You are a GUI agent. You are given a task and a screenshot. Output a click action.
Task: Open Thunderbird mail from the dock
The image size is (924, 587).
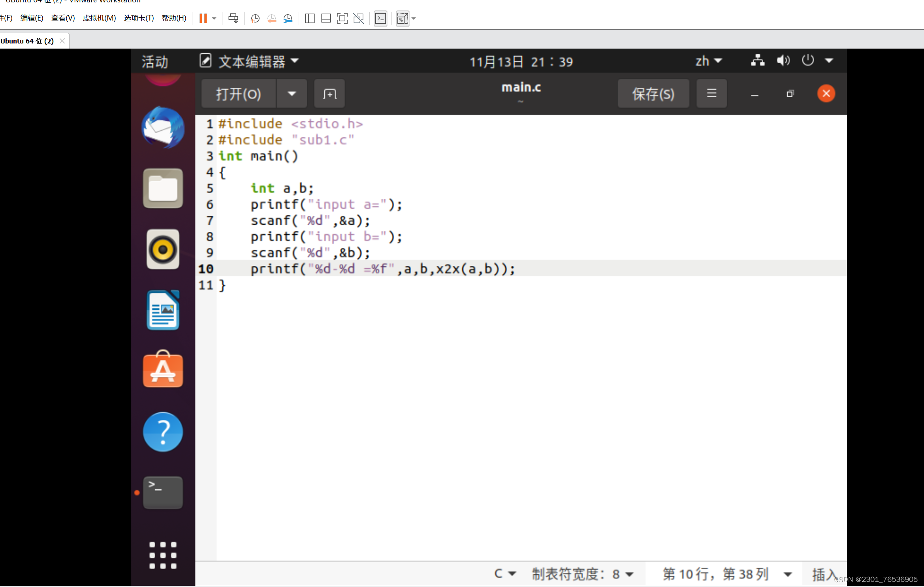point(163,128)
